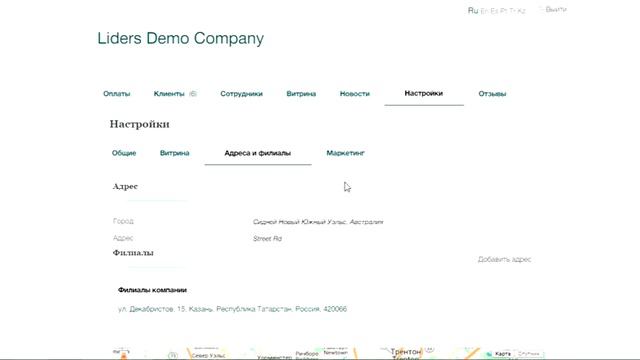Viewport: 640px width, 360px height.
Task: Open the Отзывы tab
Action: [492, 93]
